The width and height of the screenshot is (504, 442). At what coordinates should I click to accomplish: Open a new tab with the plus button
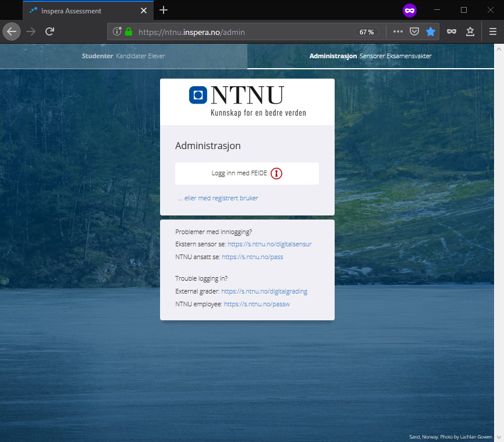tap(164, 10)
